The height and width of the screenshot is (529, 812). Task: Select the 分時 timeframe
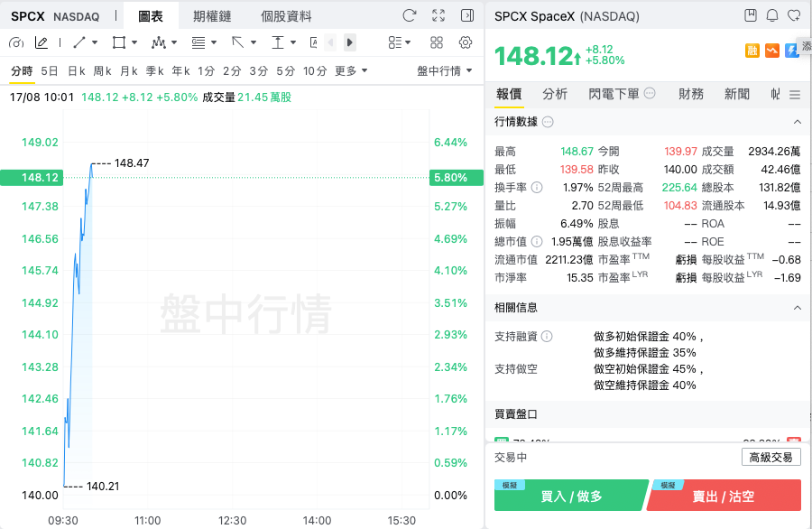coord(22,70)
